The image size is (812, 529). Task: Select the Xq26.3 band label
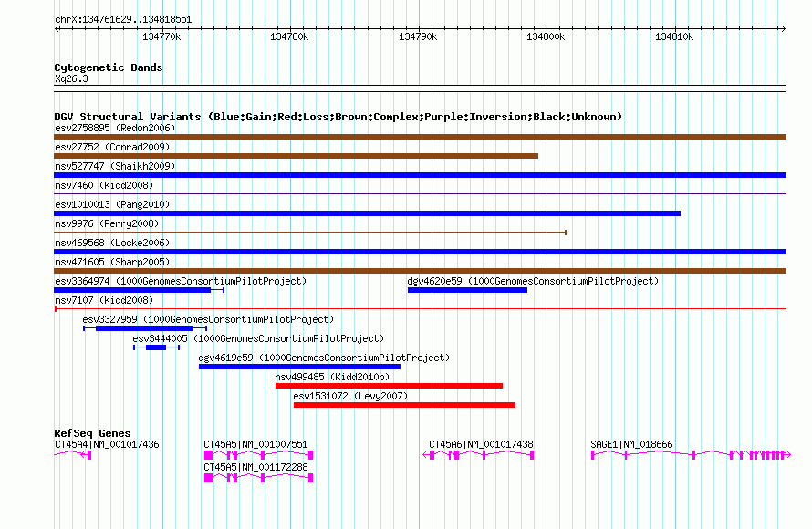point(71,79)
